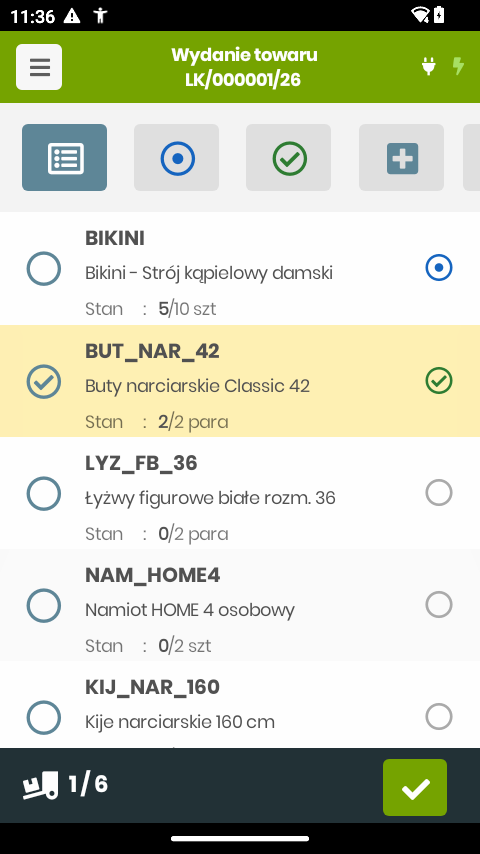This screenshot has width=480, height=854.
Task: Tap the forklift pallet icon in footer
Action: click(40, 785)
